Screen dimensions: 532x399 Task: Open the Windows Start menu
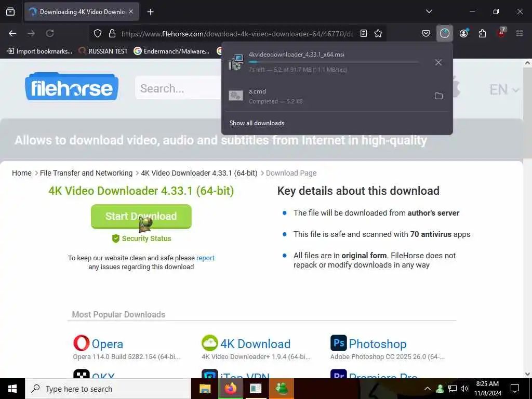tap(12, 389)
